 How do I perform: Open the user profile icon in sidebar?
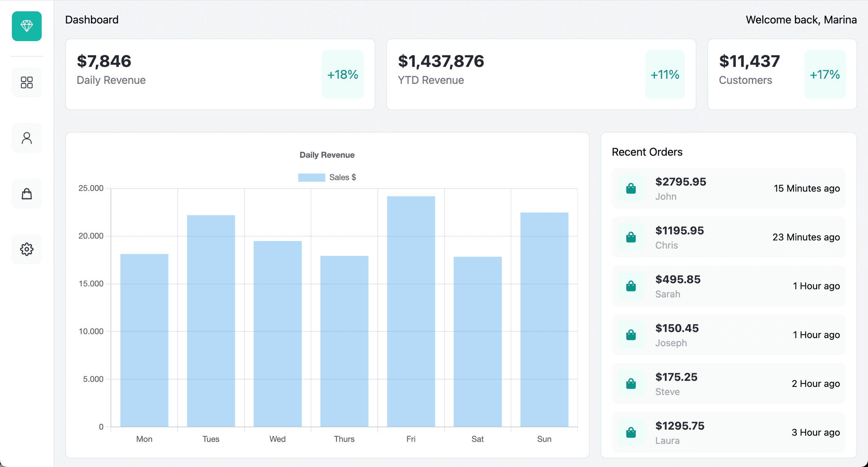tap(27, 138)
